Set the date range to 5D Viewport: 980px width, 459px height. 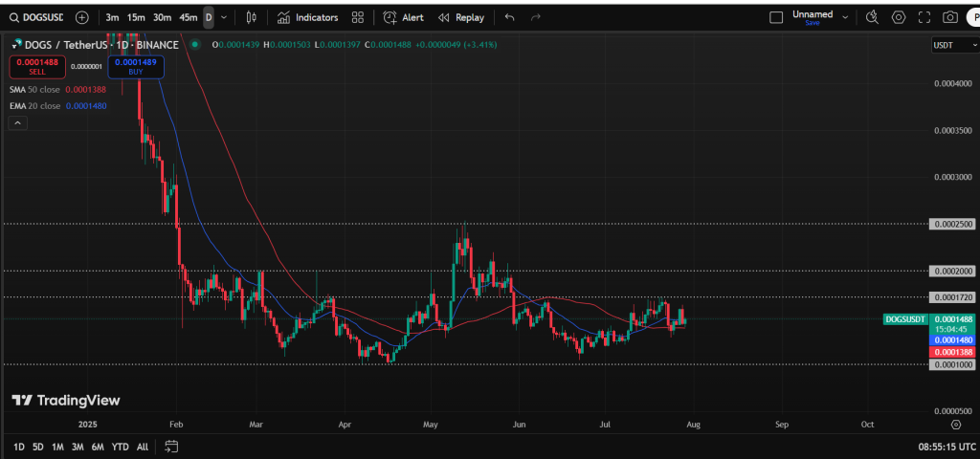[x=38, y=447]
